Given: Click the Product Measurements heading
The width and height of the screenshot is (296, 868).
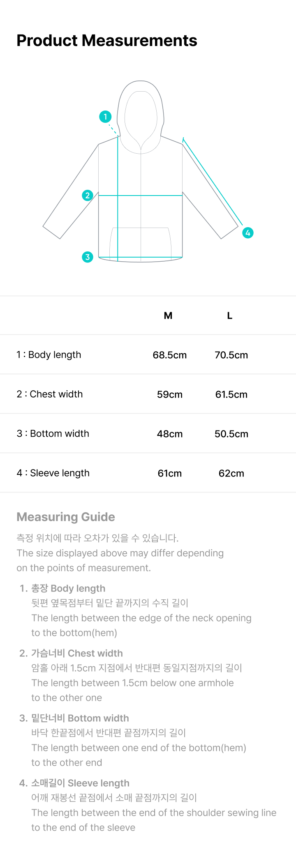Looking at the screenshot, I should pos(107,40).
